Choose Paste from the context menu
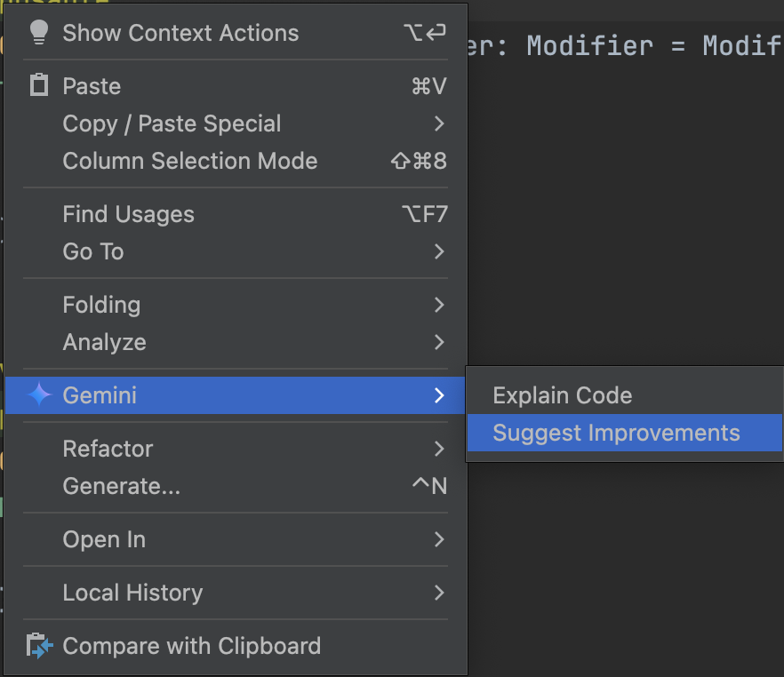The height and width of the screenshot is (677, 784). 235,86
